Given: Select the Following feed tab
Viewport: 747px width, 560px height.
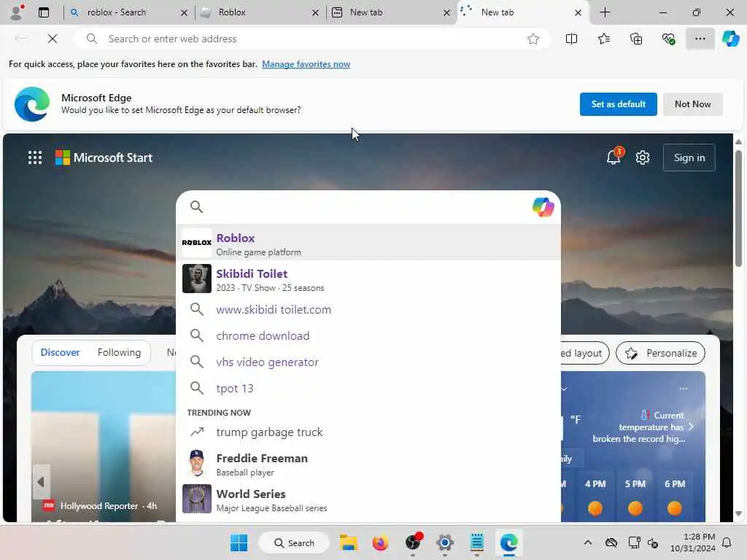Looking at the screenshot, I should pyautogui.click(x=119, y=352).
